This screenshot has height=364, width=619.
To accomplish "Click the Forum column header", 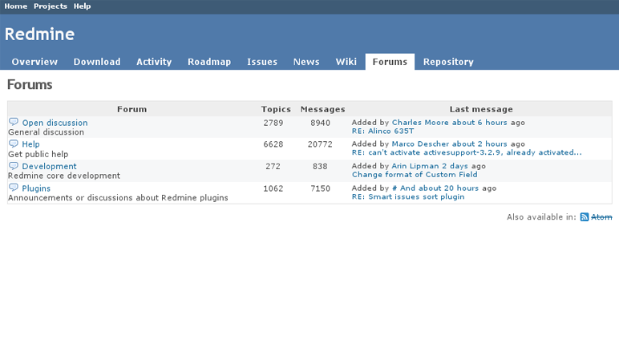I will [x=131, y=109].
